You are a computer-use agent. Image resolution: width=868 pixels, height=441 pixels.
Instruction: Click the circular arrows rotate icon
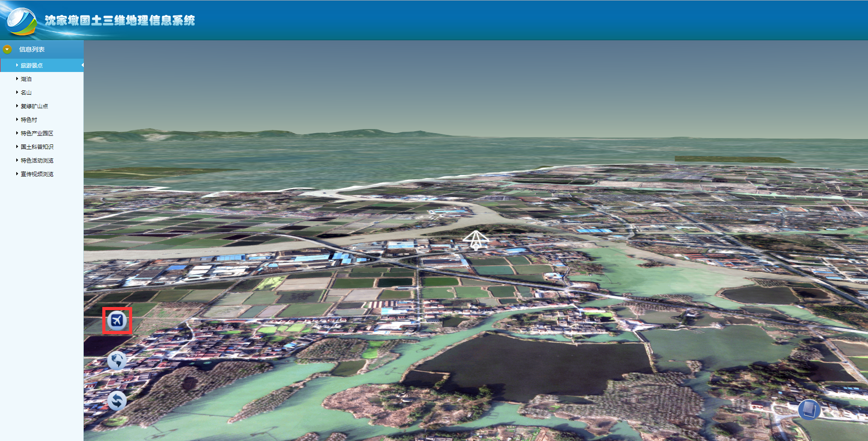pos(117,401)
